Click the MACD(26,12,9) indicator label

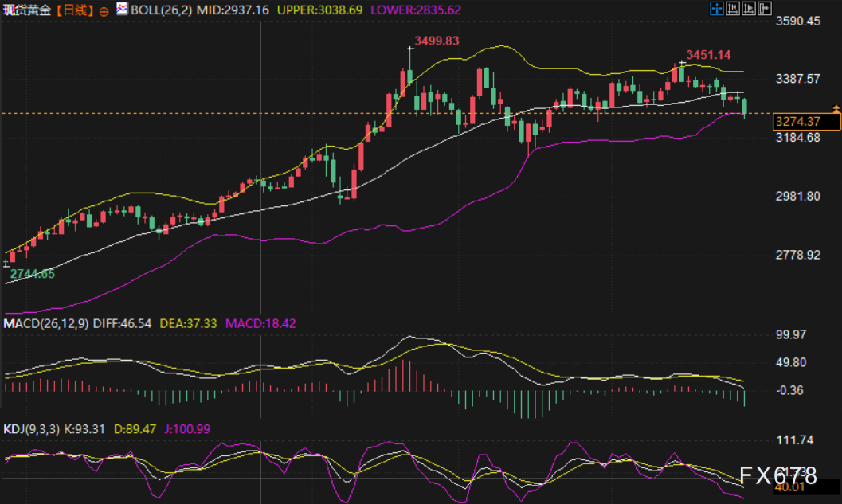pyautogui.click(x=46, y=323)
